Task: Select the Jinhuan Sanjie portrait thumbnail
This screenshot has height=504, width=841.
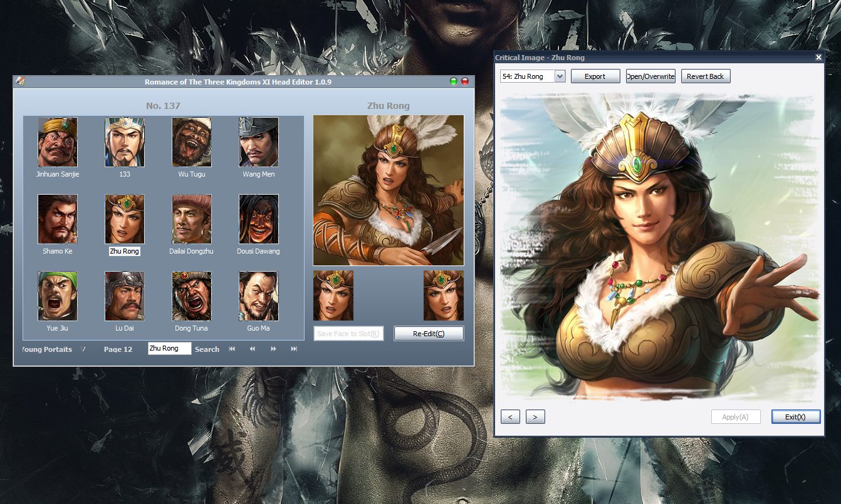Action: [58, 142]
